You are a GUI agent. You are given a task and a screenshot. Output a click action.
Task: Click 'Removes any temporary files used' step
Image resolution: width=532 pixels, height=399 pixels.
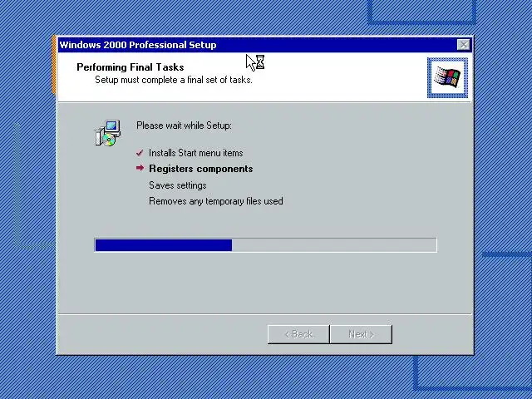(216, 201)
